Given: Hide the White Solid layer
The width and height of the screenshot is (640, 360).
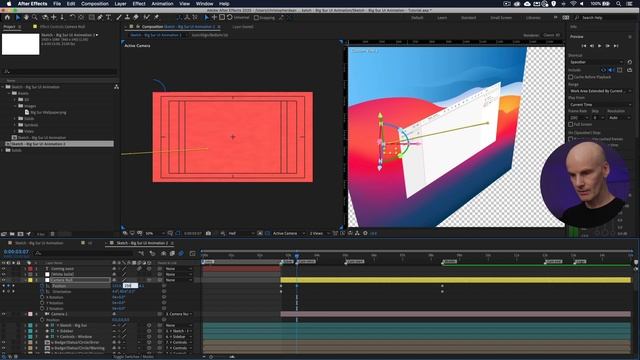Looking at the screenshot, I should tap(4, 275).
